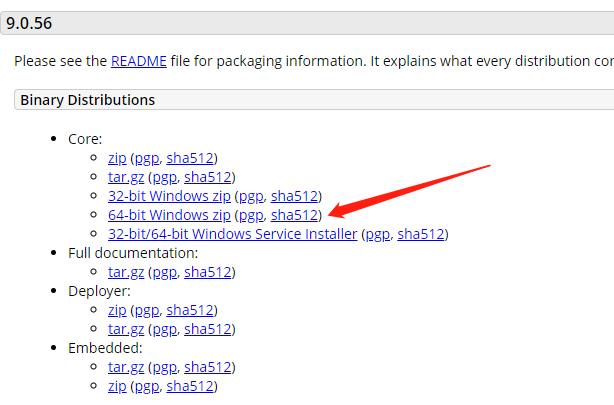Open sha512 checksum for Windows Service Installer
The width and height of the screenshot is (614, 405).
coord(421,234)
